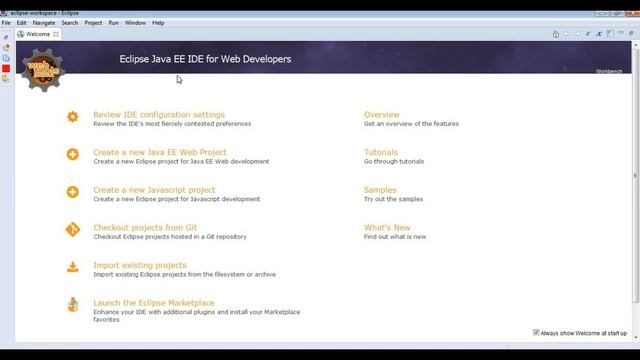640x360 pixels.
Task: Click the Marketplace basket icon
Action: tap(73, 304)
